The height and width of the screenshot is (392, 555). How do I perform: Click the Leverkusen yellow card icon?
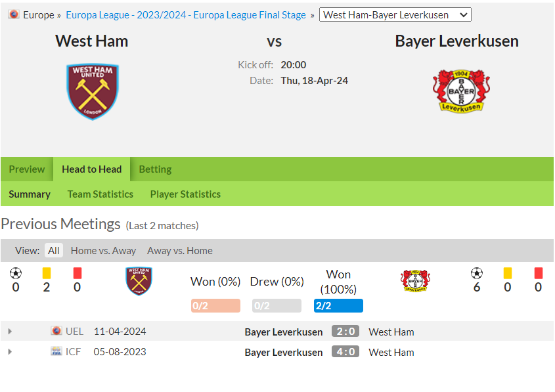coord(507,273)
